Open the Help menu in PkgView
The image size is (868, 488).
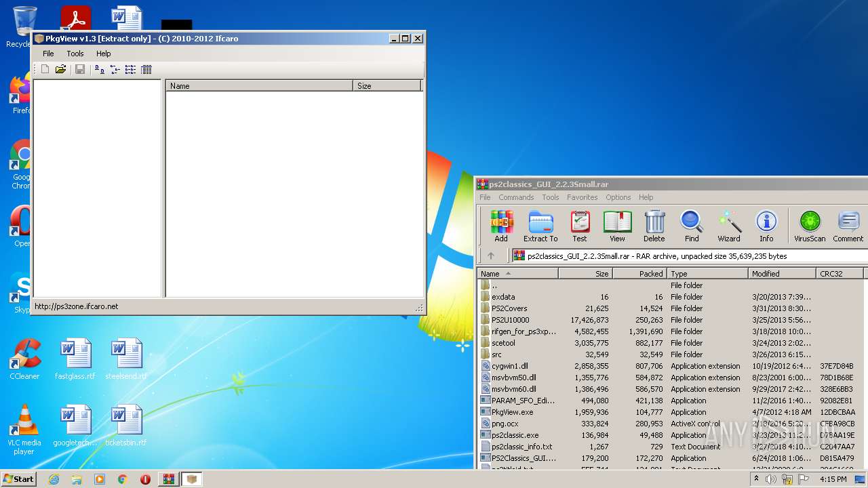(103, 54)
